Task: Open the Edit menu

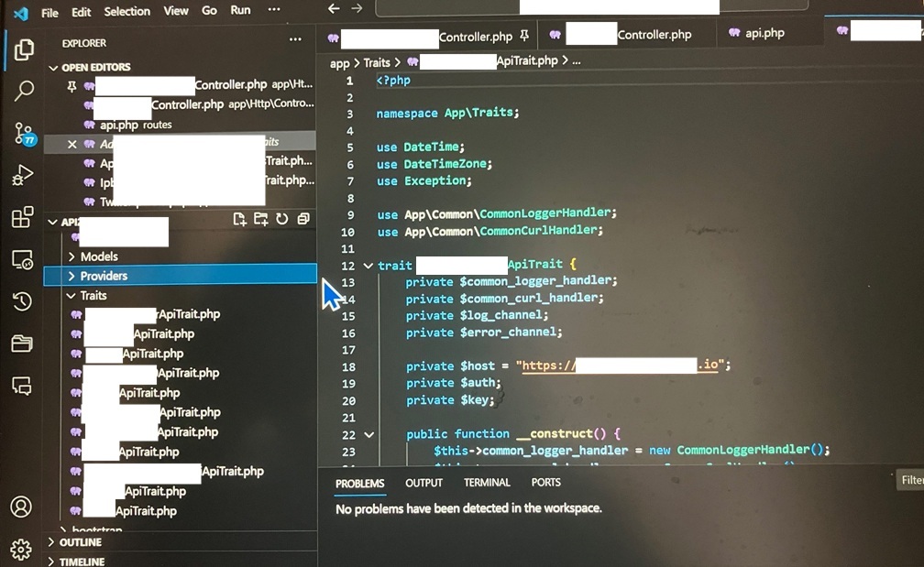Action: point(80,11)
